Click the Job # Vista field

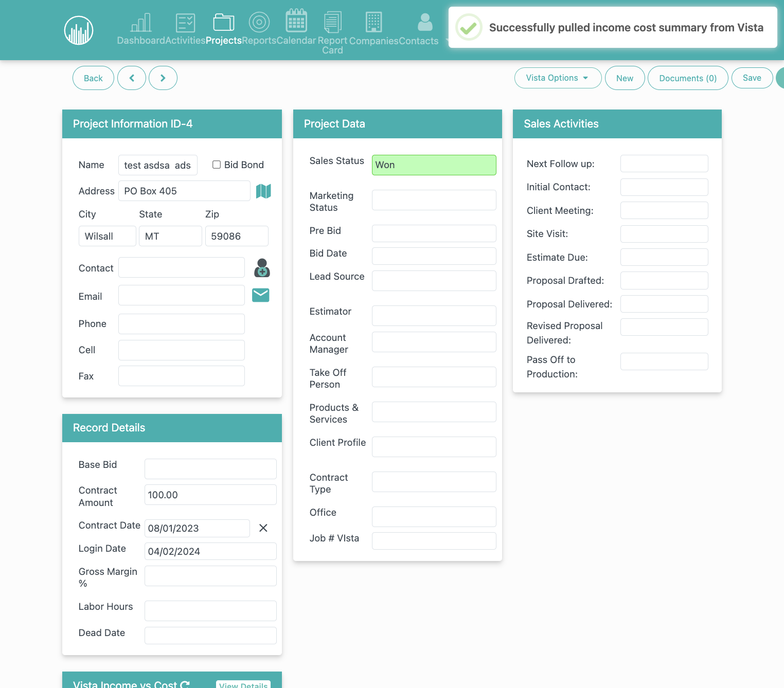pyautogui.click(x=434, y=541)
